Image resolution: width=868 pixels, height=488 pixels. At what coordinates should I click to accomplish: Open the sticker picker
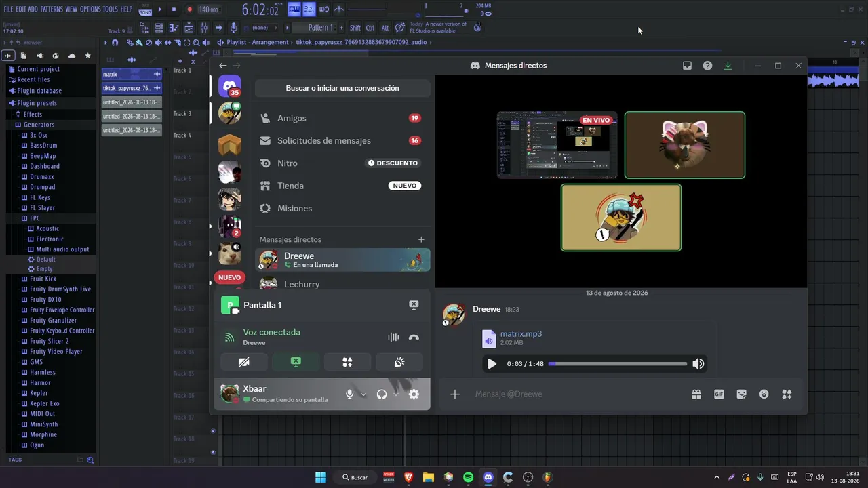tap(741, 394)
